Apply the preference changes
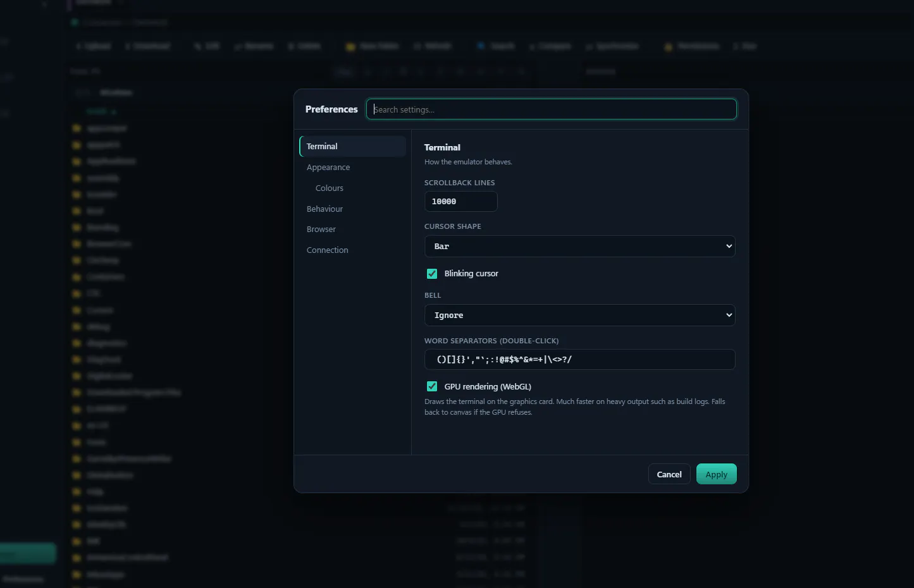914x588 pixels. [x=716, y=474]
